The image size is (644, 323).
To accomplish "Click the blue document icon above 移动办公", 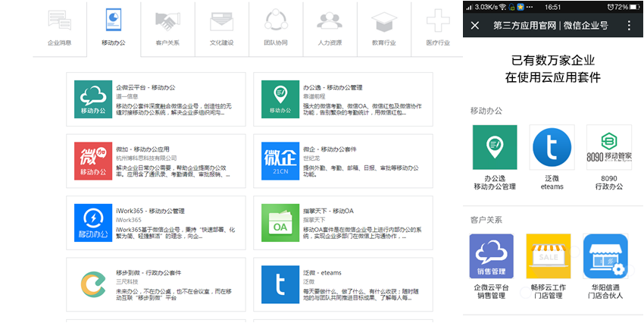I will click(x=113, y=19).
